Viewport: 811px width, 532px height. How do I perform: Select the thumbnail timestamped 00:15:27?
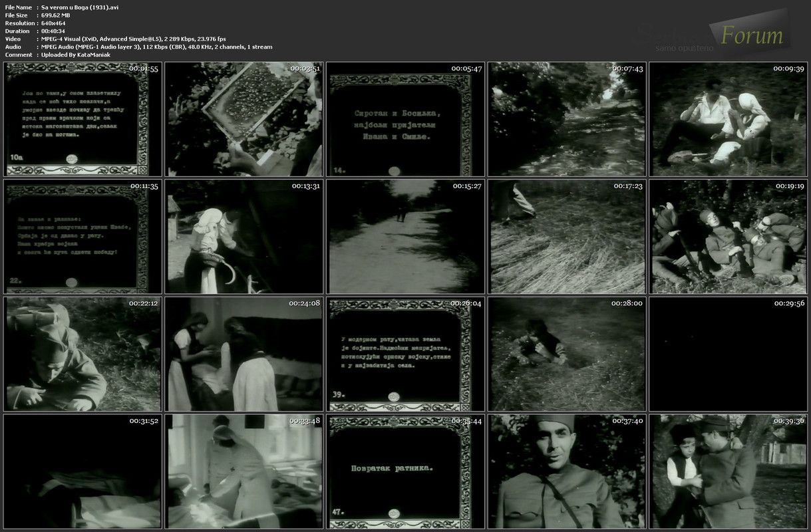405,236
